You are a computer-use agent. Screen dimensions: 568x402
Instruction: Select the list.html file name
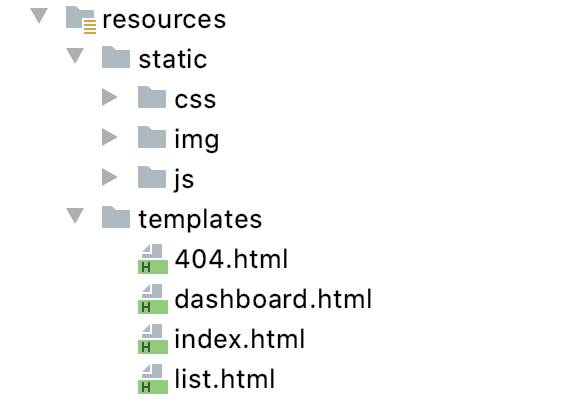[x=225, y=379]
